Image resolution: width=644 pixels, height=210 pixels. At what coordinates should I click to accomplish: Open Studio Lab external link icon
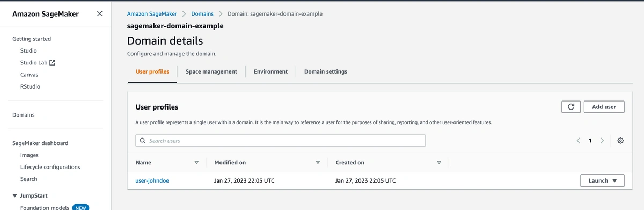(52, 62)
